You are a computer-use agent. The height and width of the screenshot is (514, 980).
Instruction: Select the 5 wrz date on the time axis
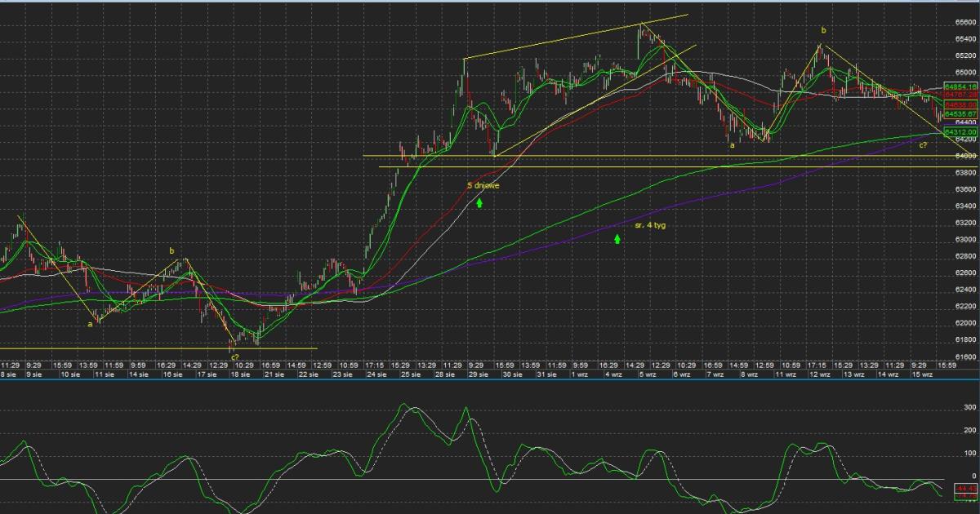(645, 374)
